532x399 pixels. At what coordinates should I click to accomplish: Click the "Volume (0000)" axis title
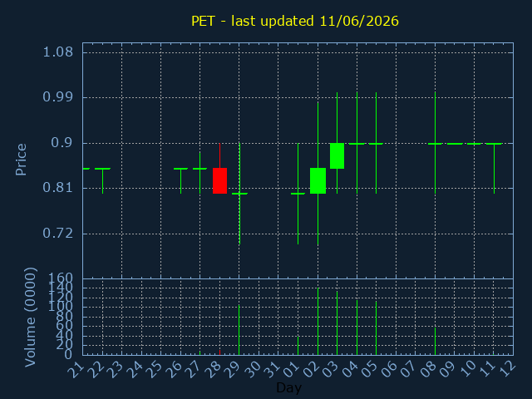30,318
